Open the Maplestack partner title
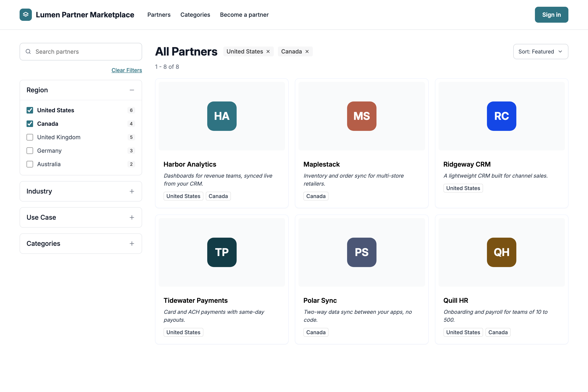 coord(322,164)
